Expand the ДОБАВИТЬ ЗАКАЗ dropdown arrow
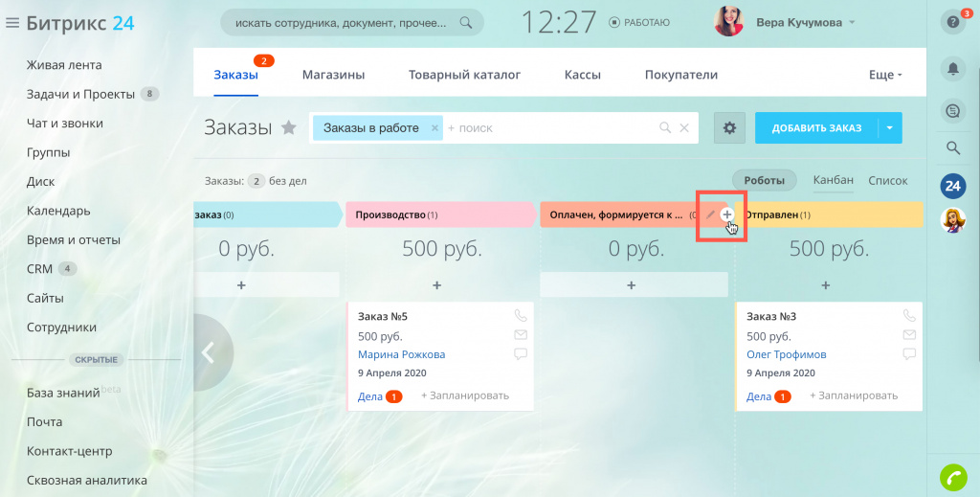The height and width of the screenshot is (497, 980). pyautogui.click(x=890, y=128)
